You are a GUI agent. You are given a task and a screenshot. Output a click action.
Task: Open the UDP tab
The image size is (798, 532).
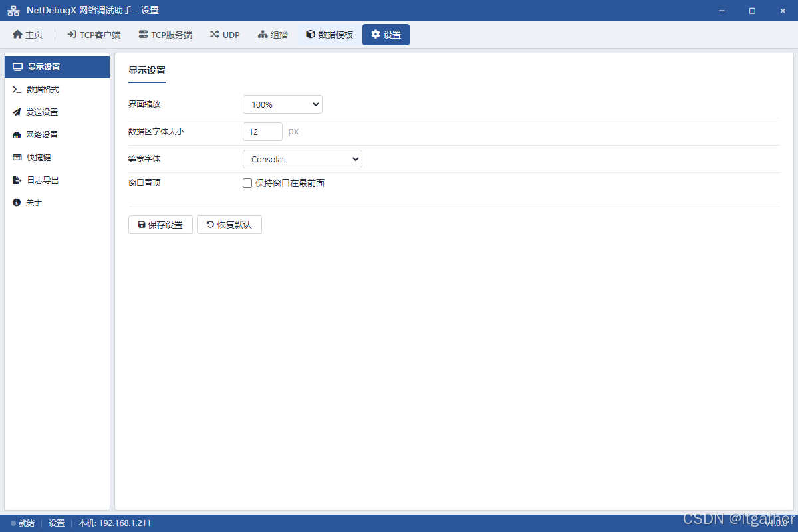[225, 35]
